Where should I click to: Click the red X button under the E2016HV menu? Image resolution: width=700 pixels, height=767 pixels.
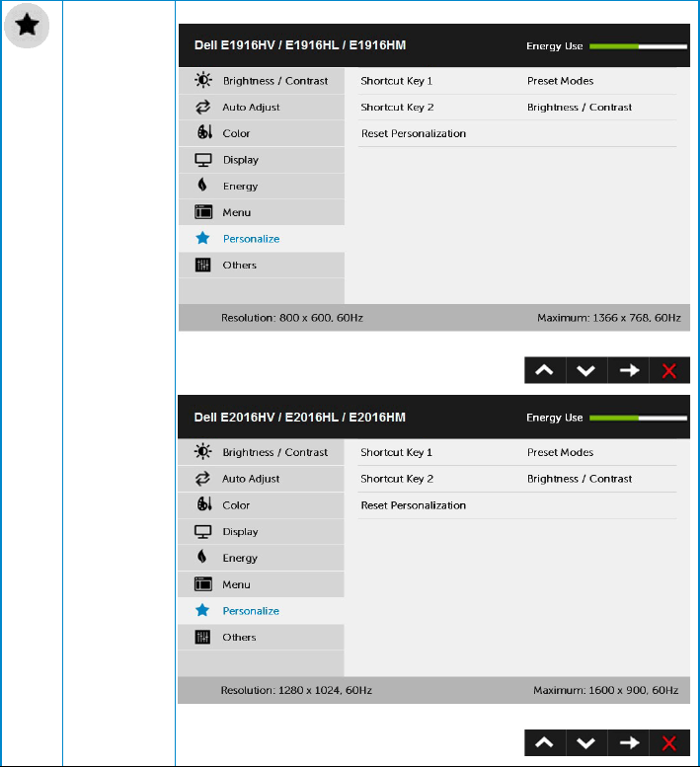coord(669,743)
